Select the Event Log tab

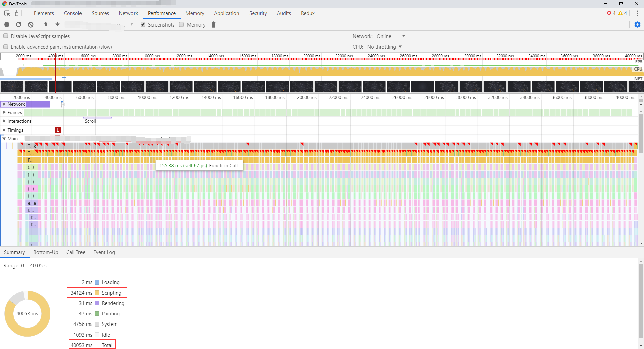pos(104,252)
